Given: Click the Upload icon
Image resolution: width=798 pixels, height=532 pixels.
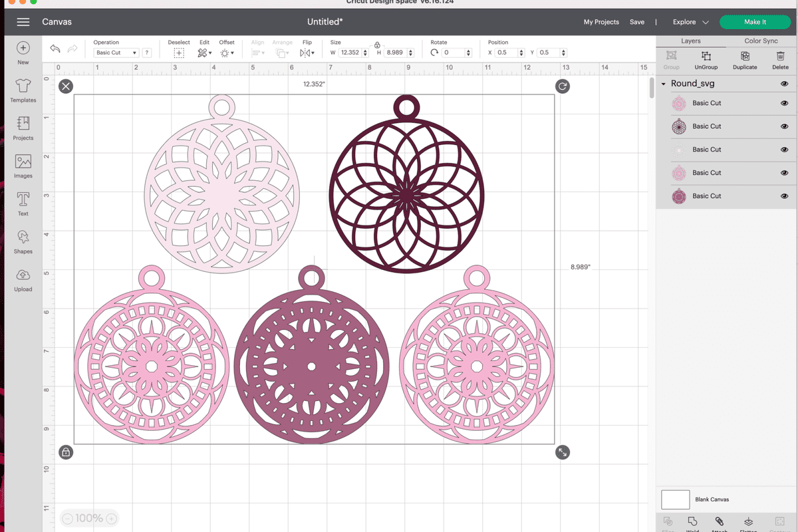Looking at the screenshot, I should click(23, 275).
